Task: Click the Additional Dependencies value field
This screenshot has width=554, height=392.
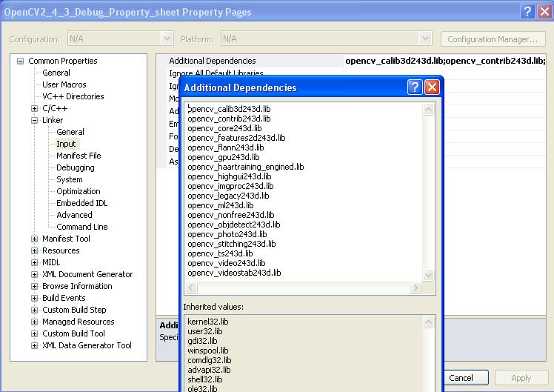Action: 444,61
